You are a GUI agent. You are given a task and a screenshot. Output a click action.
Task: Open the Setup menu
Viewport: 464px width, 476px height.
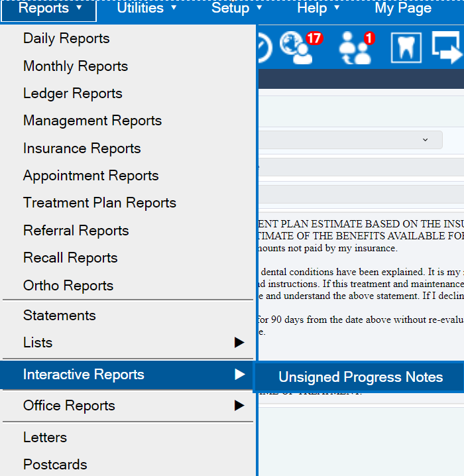pos(236,8)
